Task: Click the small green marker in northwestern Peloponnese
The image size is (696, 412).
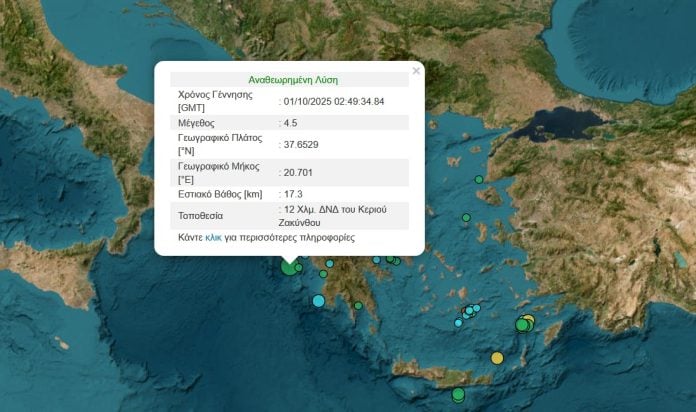Action: 324,273
